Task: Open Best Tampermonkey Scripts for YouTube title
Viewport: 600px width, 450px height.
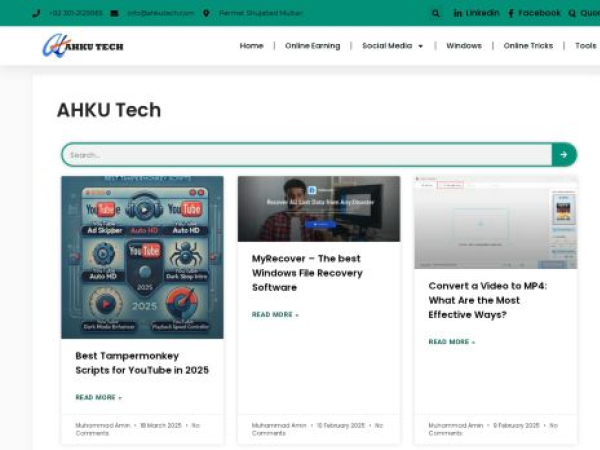Action: click(142, 363)
